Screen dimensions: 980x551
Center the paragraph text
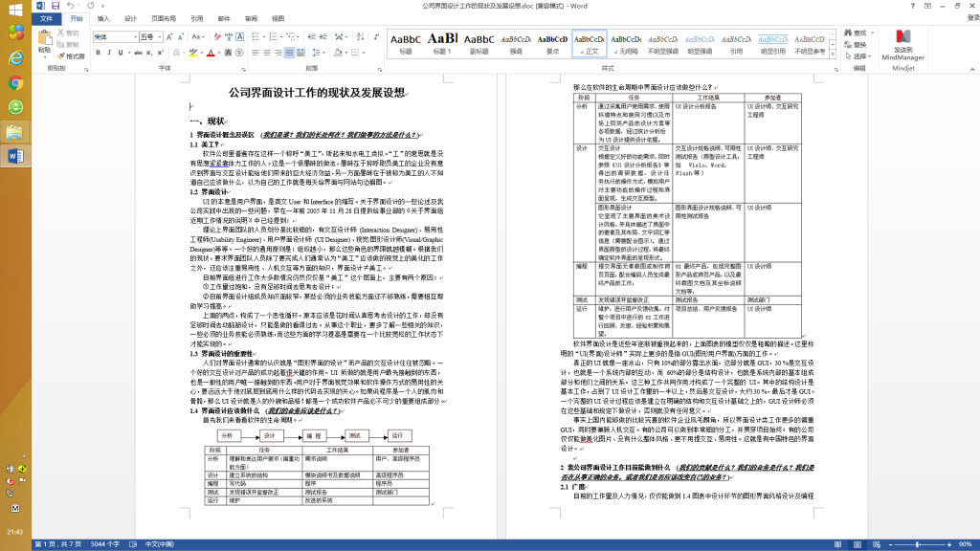[267, 54]
